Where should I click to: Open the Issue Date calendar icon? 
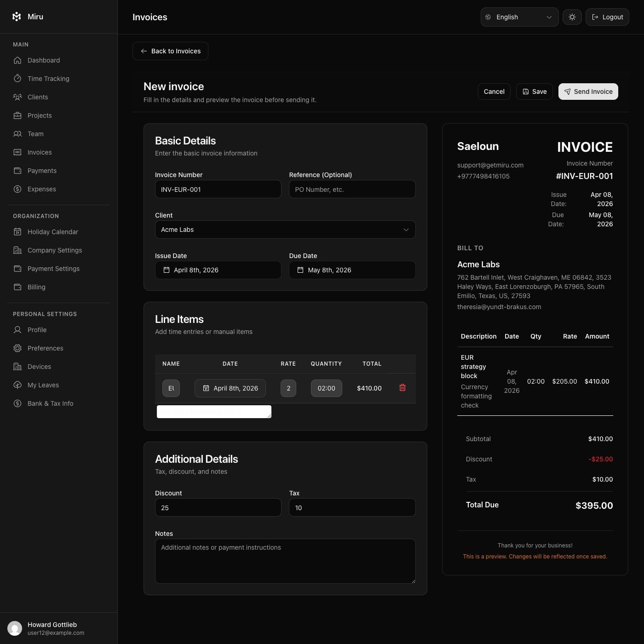167,270
